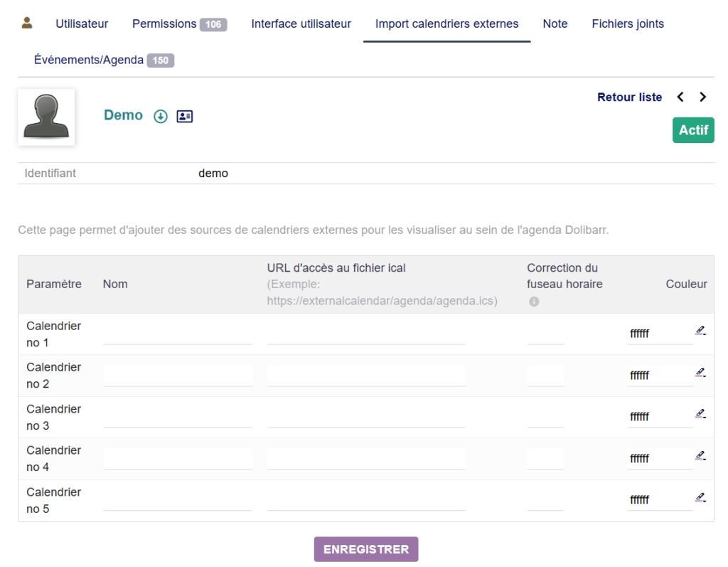Open color picker for Calendrier no 5
The width and height of the screenshot is (728, 567).
pos(700,497)
